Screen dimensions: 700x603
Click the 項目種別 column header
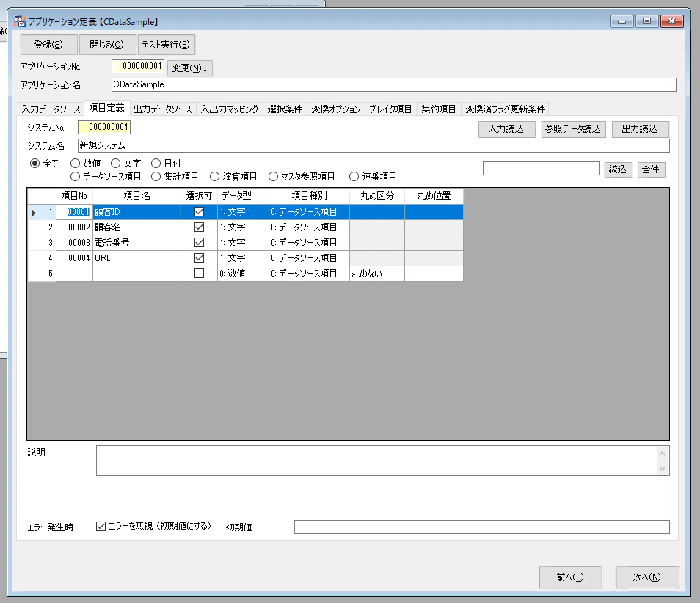(309, 196)
